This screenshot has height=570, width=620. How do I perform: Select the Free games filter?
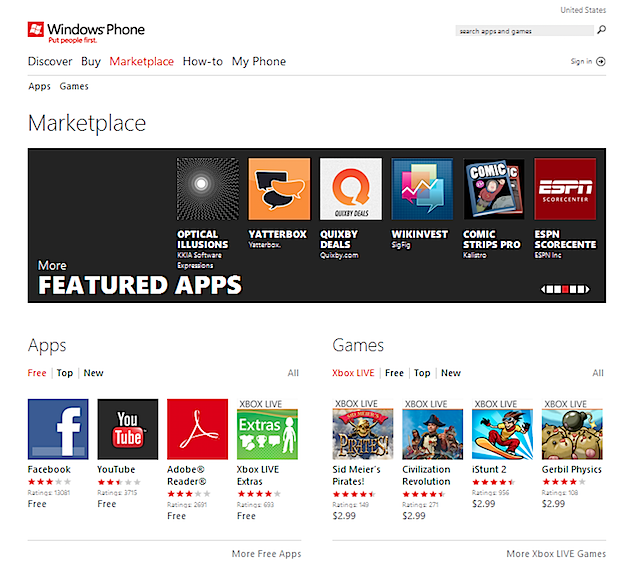coord(394,373)
